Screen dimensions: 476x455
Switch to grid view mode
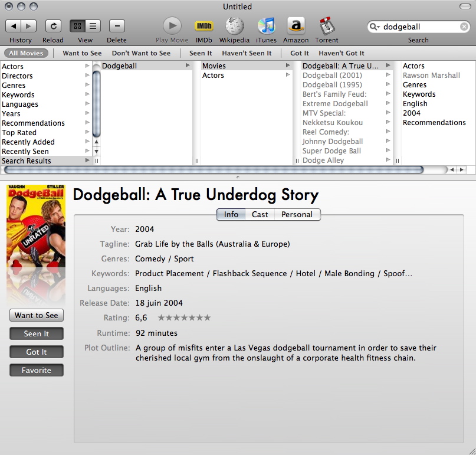[77, 26]
